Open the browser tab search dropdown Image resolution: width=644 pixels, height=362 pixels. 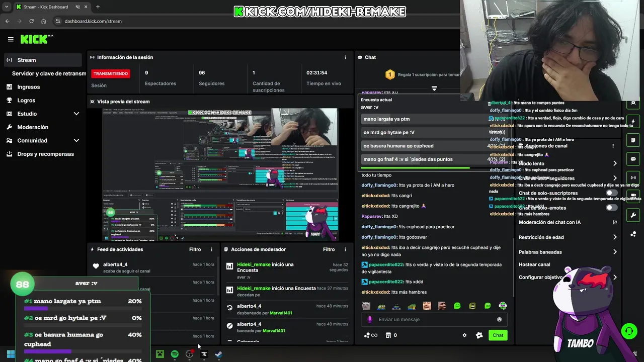(7, 7)
